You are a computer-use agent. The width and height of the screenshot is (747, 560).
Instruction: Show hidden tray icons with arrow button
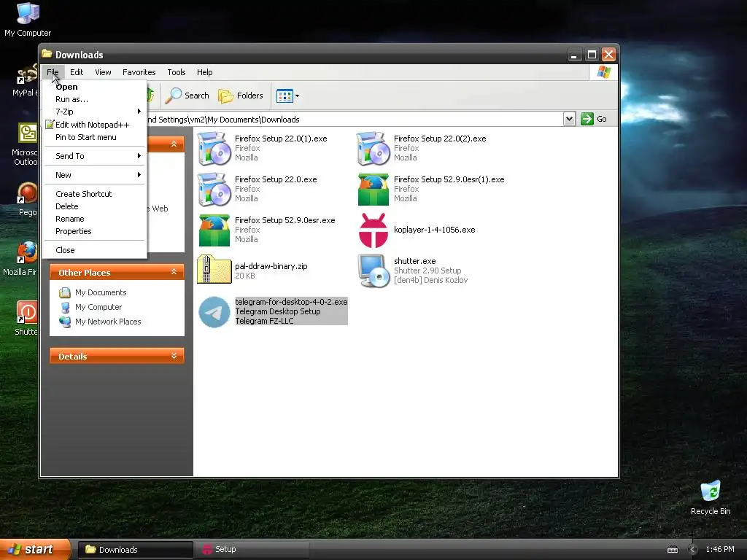tap(692, 550)
